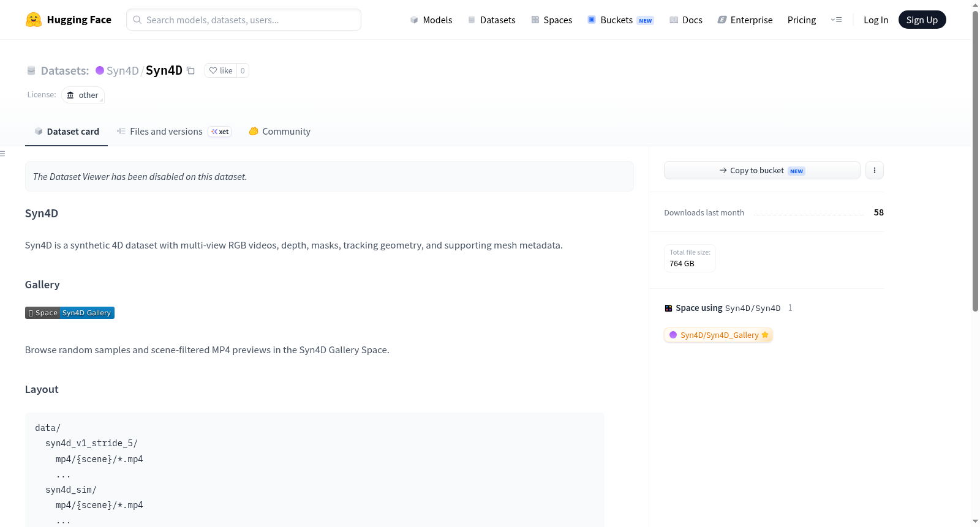Screen dimensions: 980x527
Task: Click the Datasets: breadcrumb label
Action: tap(65, 70)
